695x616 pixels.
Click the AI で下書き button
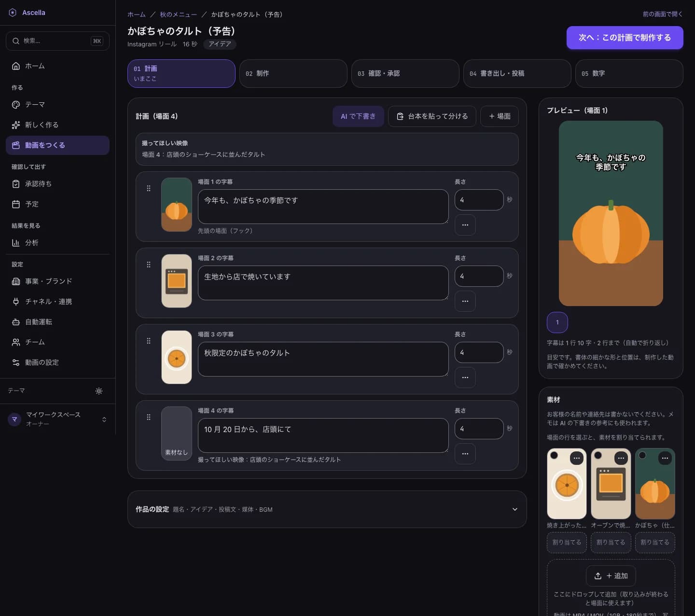(358, 116)
